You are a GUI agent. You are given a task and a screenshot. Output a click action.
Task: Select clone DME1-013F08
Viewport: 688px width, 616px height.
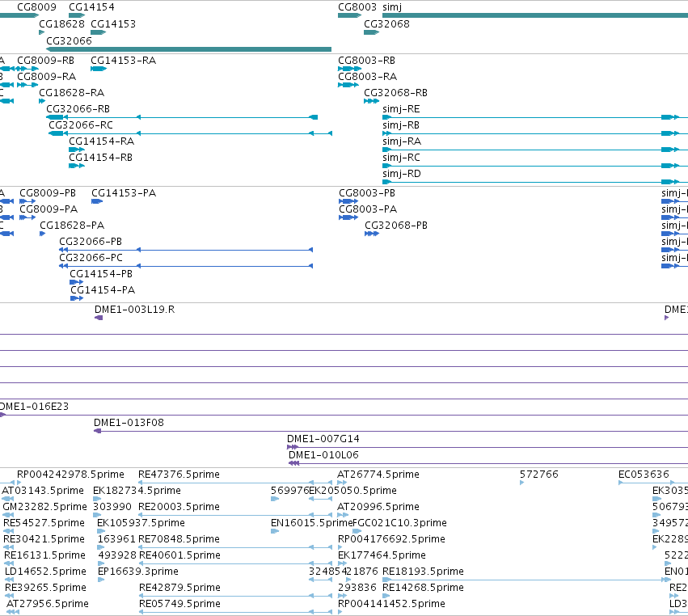(x=129, y=423)
